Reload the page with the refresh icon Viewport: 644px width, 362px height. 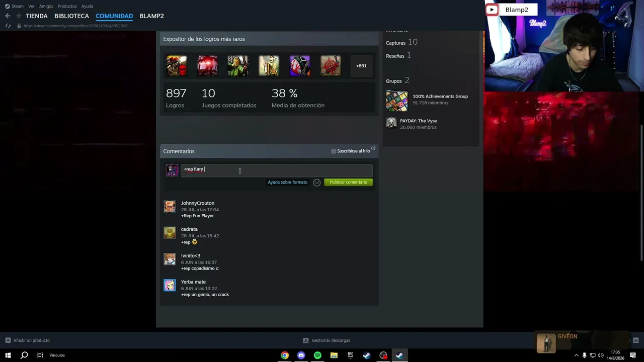click(8, 26)
